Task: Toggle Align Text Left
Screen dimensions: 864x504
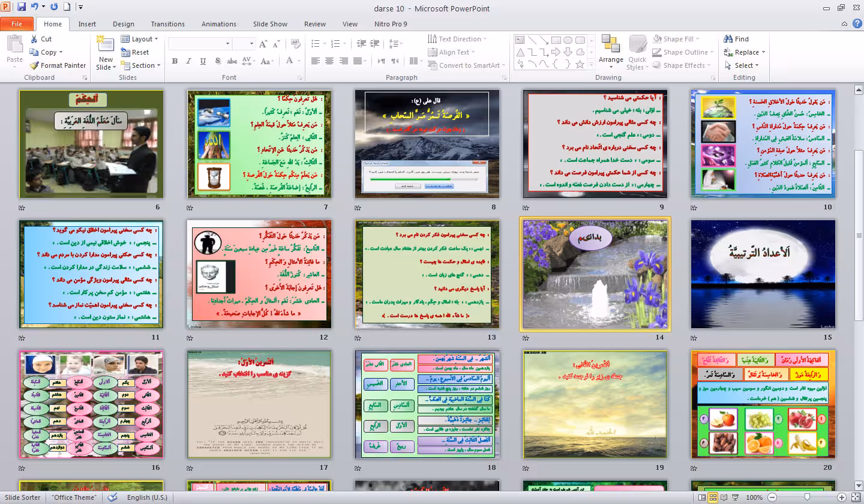Action: click(315, 61)
